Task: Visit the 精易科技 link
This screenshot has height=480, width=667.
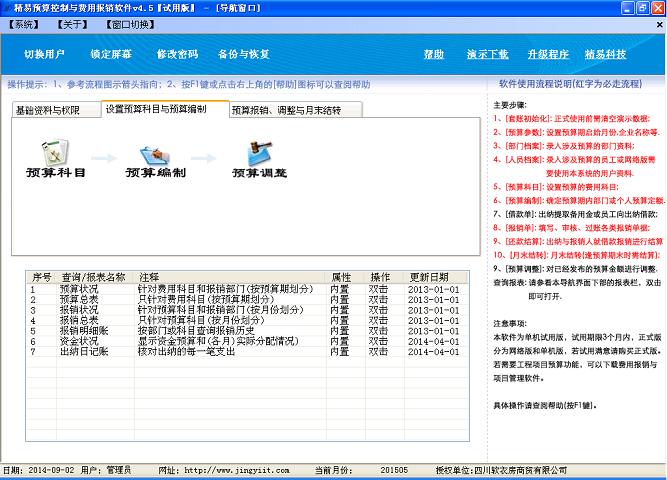Action: pyautogui.click(x=606, y=54)
